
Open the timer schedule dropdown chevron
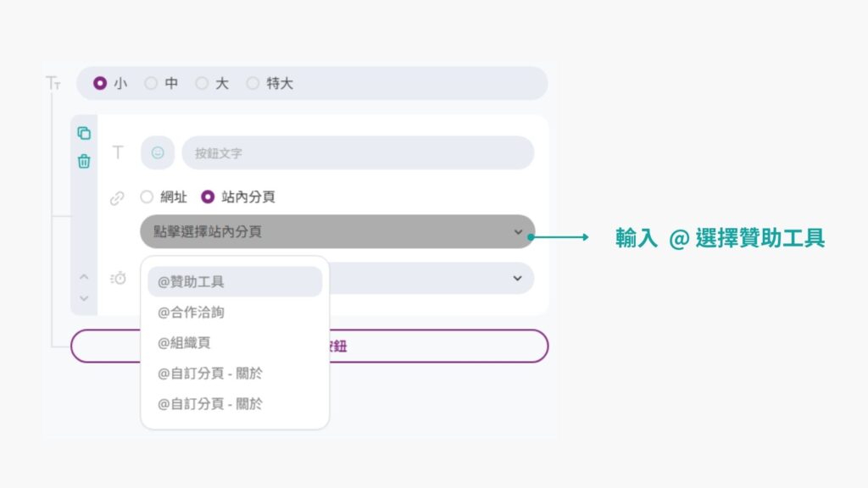click(517, 278)
